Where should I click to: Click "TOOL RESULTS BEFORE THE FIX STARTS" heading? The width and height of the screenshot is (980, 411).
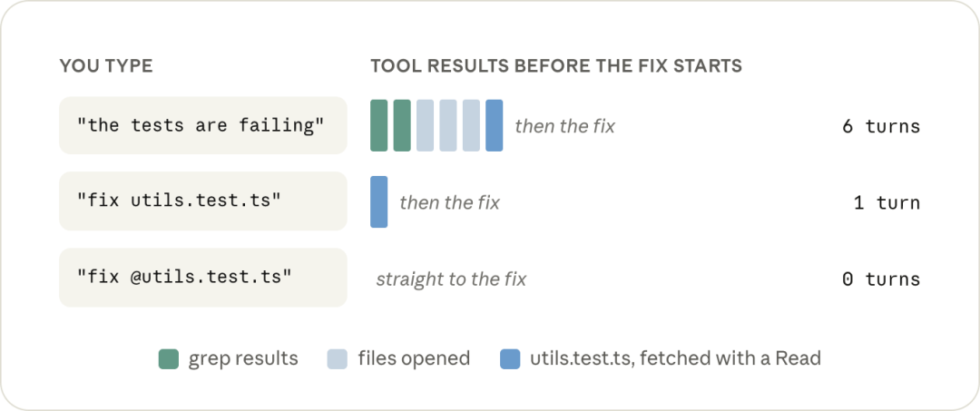556,65
